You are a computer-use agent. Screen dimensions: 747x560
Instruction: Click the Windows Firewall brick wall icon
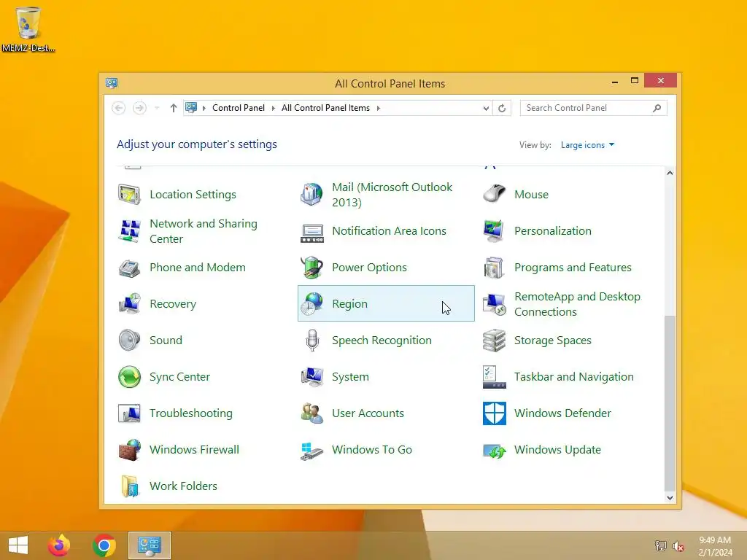coord(129,449)
